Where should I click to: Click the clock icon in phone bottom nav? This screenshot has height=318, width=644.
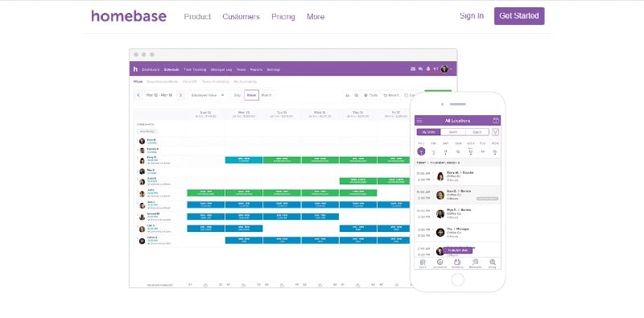[x=440, y=263]
